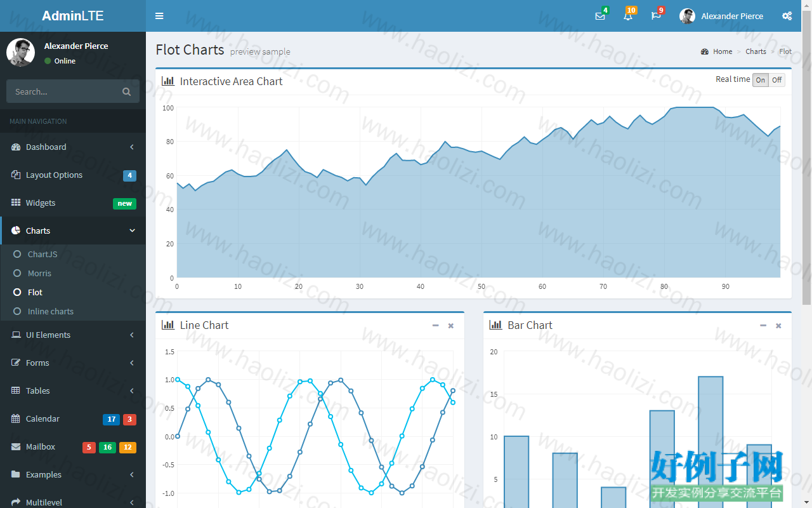Turn real time On

point(760,80)
